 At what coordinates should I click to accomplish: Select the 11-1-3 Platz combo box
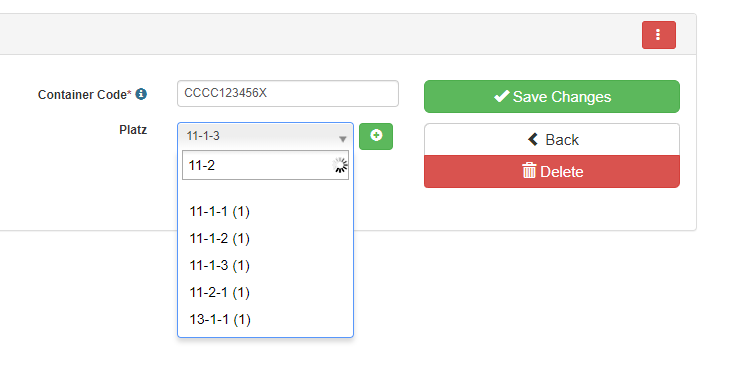click(x=265, y=136)
